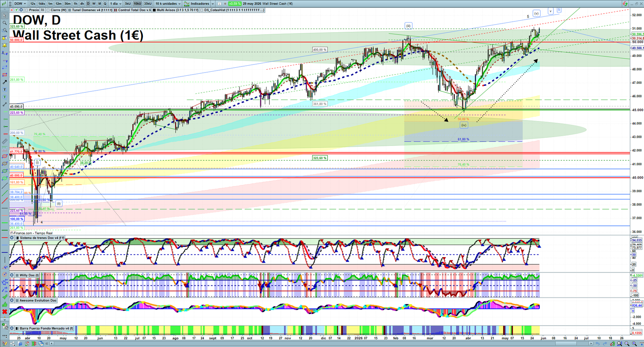The image size is (644, 347).
Task: Select the 10kU units preset
Action: tap(137, 4)
